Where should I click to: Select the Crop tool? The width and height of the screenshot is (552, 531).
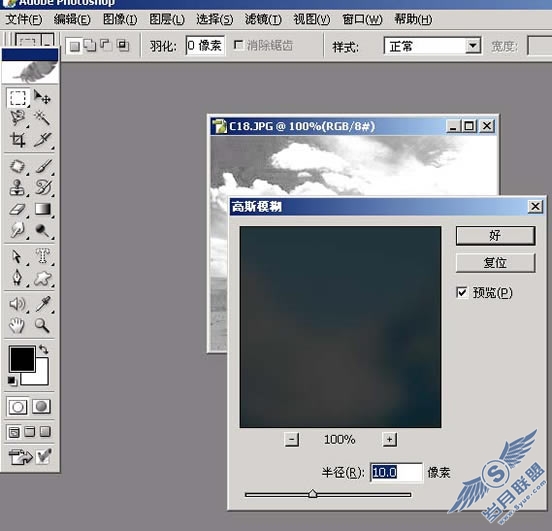[x=18, y=139]
